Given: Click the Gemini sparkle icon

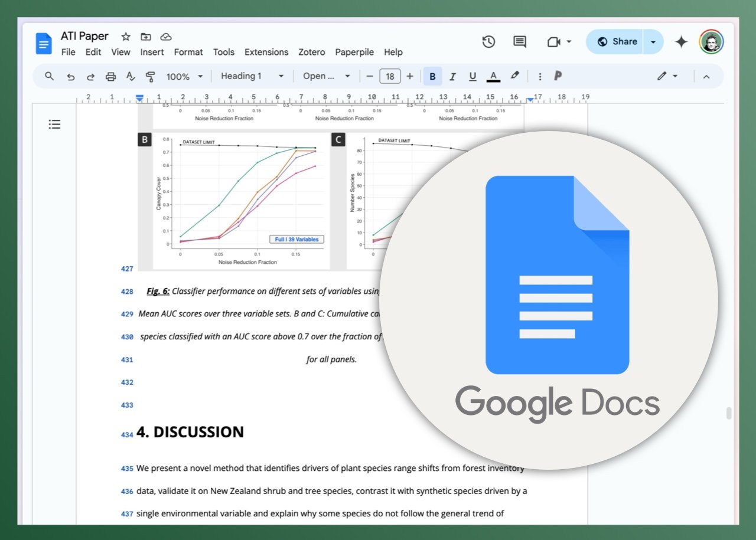Looking at the screenshot, I should pos(681,42).
